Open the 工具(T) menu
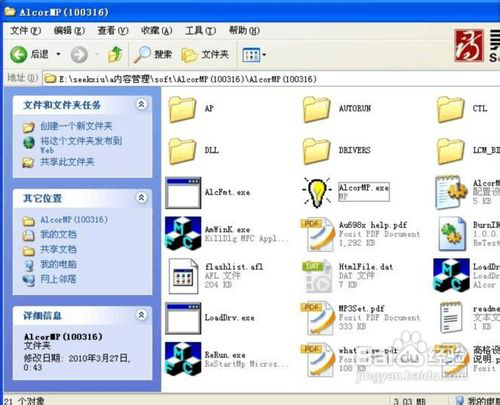Image resolution: width=500 pixels, height=405 pixels. pos(200,31)
